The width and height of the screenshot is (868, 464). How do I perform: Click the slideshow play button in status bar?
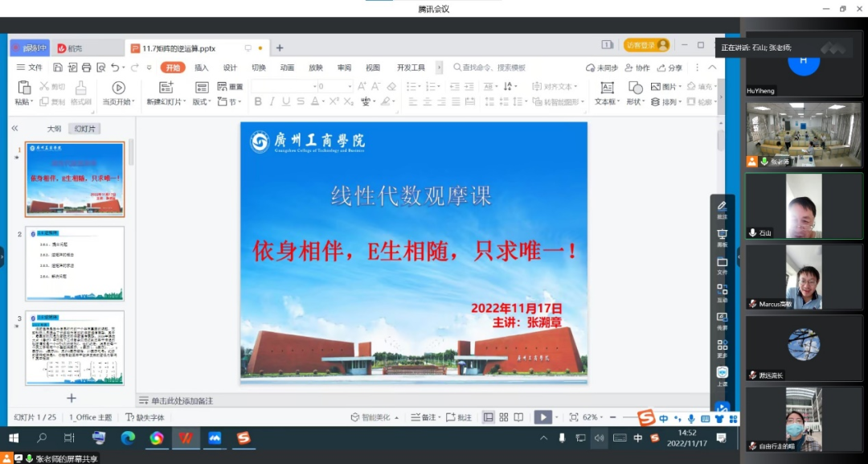[543, 417]
